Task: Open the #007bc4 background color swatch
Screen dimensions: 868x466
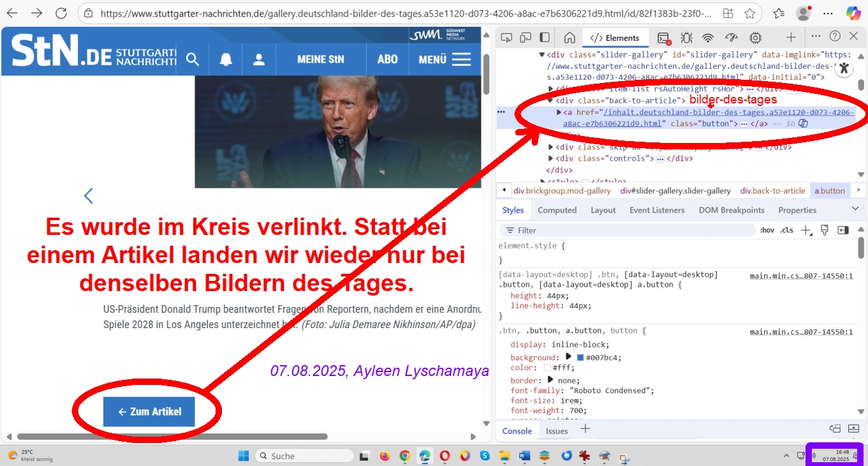Action: point(580,357)
